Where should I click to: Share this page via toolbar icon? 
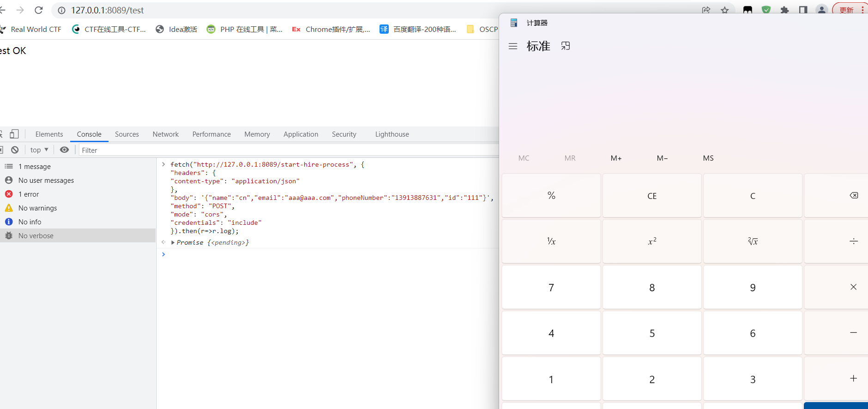click(x=706, y=10)
